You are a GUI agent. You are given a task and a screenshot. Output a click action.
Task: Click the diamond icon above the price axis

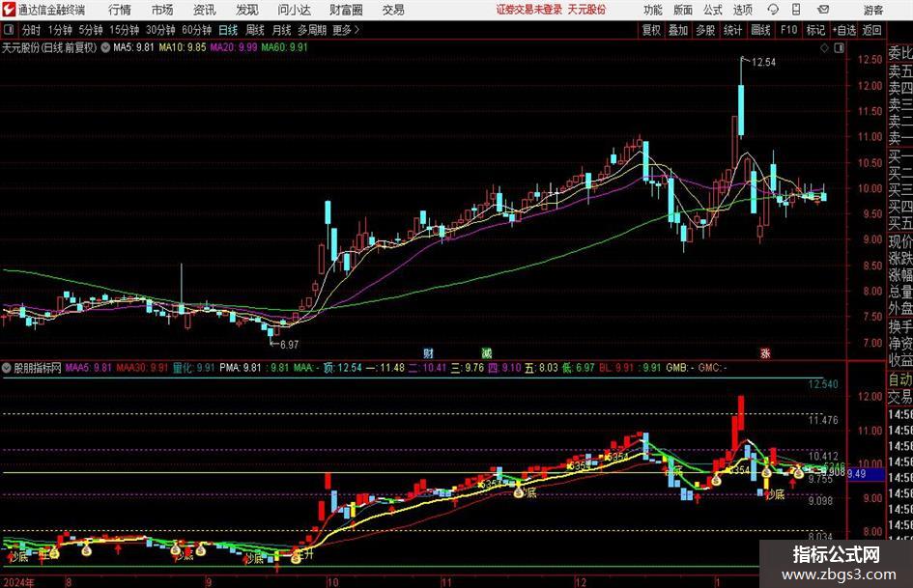pyautogui.click(x=824, y=48)
